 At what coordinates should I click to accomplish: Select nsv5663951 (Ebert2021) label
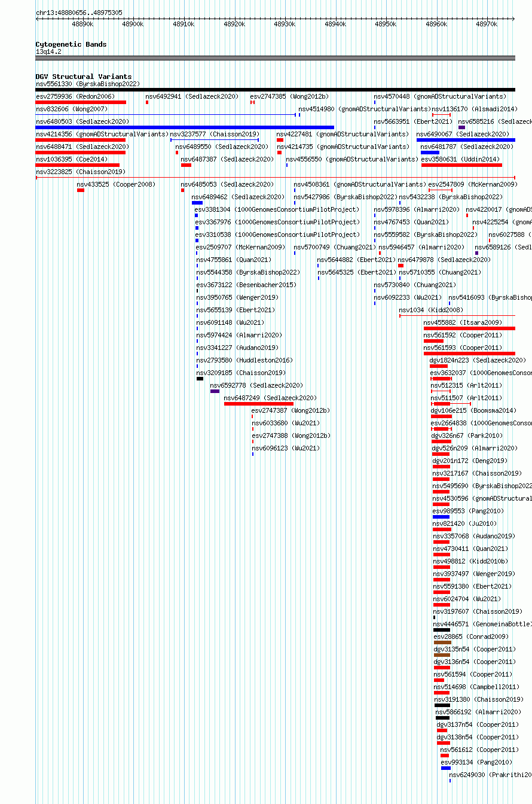pyautogui.click(x=413, y=121)
